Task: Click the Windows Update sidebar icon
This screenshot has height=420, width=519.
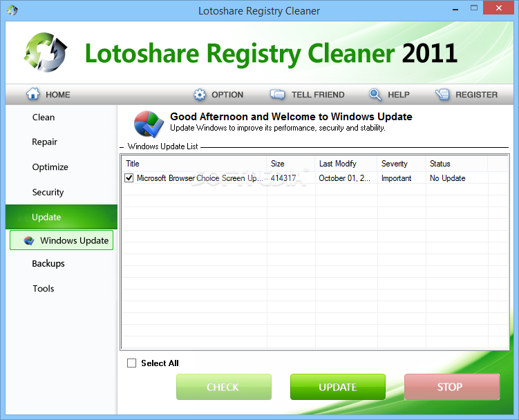Action: coord(29,240)
